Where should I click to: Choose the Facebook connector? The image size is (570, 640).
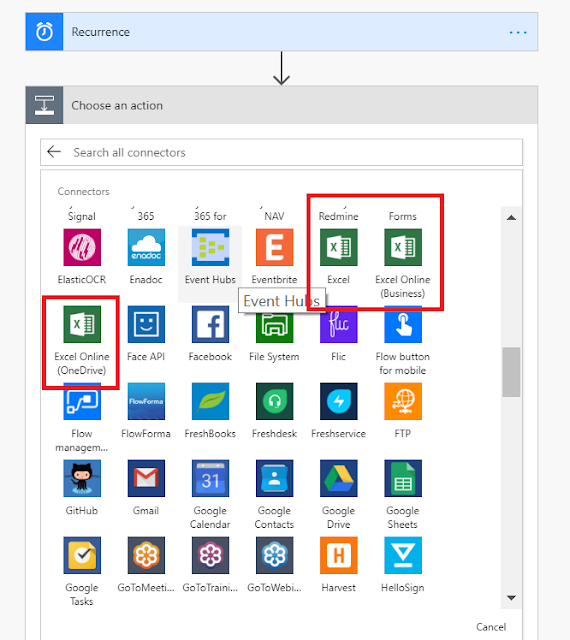[210, 324]
